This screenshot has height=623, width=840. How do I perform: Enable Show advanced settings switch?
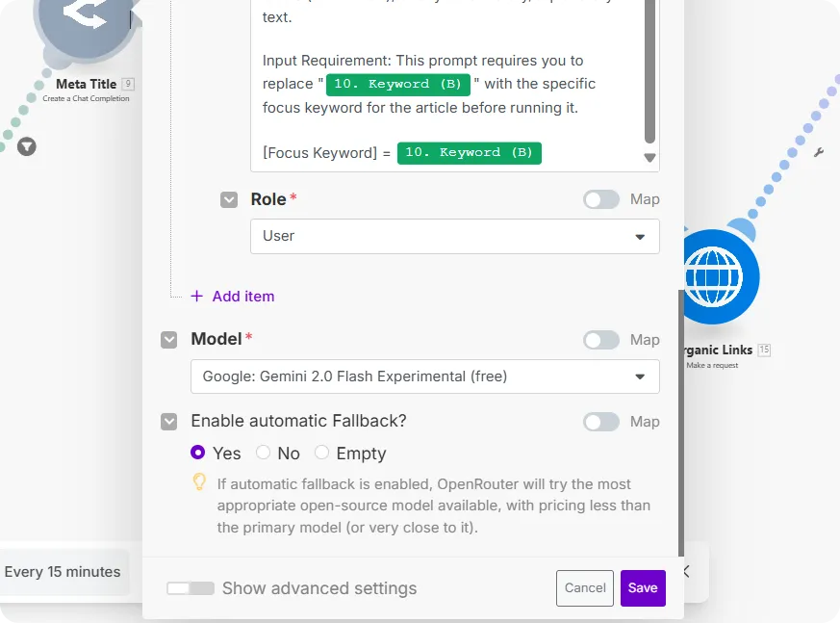click(191, 588)
